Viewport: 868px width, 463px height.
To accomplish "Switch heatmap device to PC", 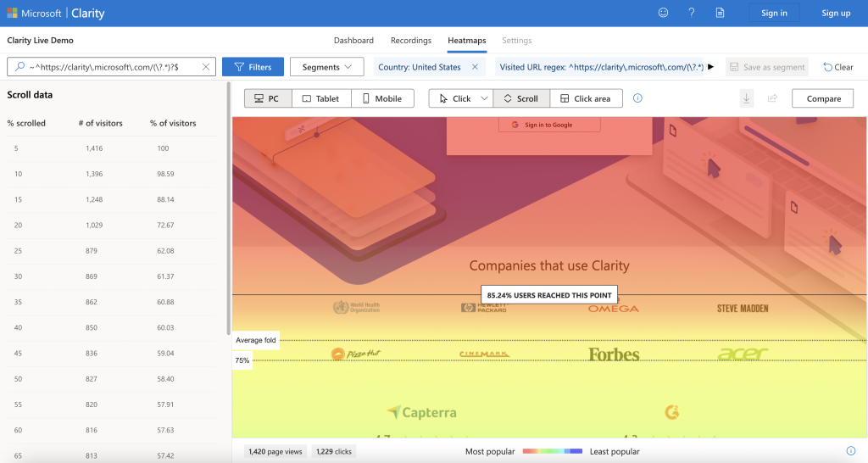I will tap(268, 98).
